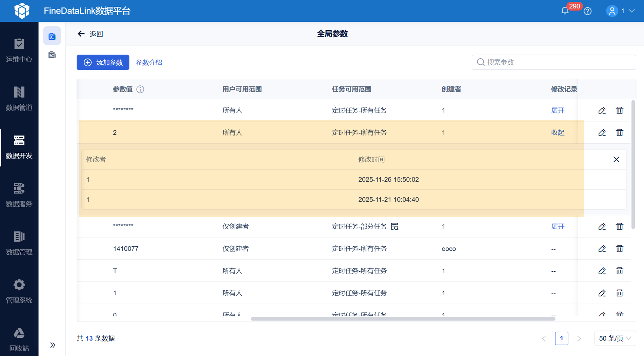Click the 1410077 parameter value cell
The height and width of the screenshot is (356, 644).
coord(126,249)
